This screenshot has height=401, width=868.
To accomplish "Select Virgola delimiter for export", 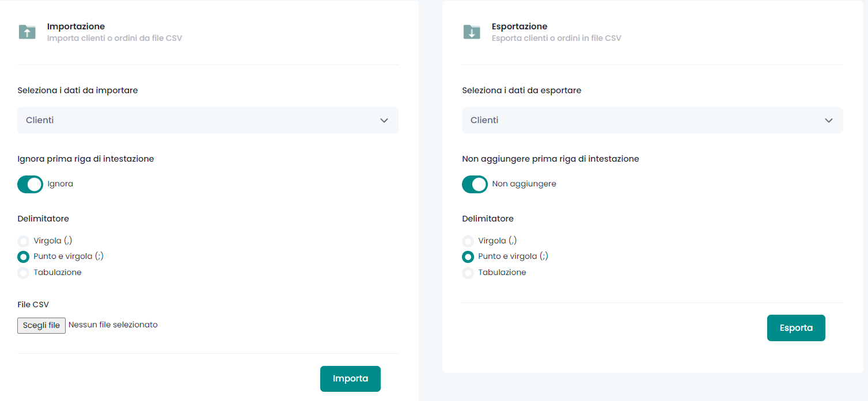I will [x=468, y=241].
